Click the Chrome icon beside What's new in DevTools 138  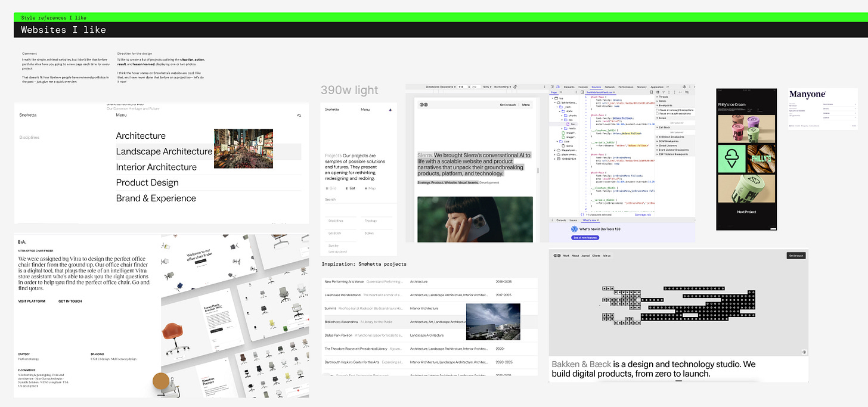coord(574,229)
